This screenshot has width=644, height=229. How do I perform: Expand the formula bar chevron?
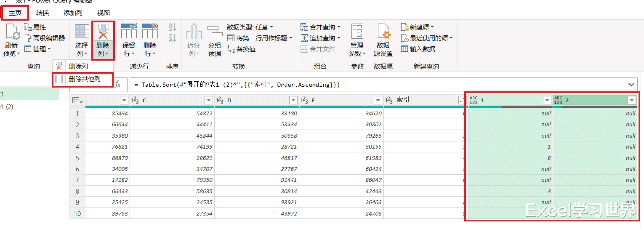(631, 85)
